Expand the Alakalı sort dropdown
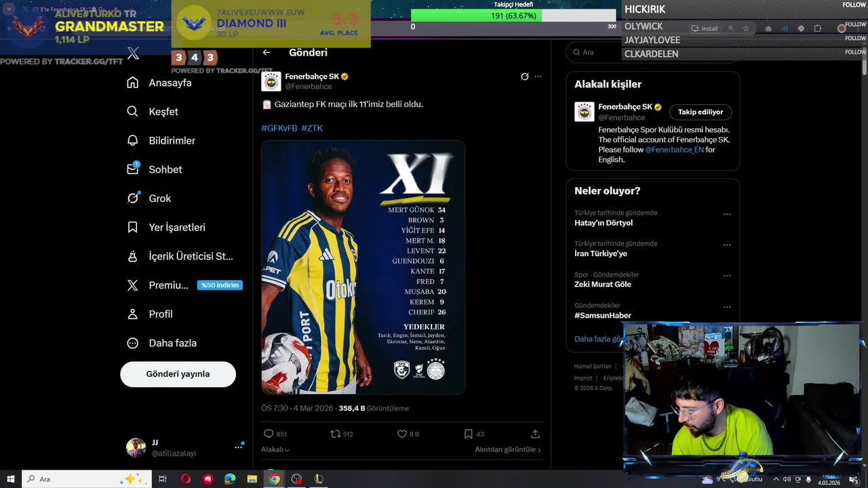Image resolution: width=868 pixels, height=488 pixels. tap(275, 449)
